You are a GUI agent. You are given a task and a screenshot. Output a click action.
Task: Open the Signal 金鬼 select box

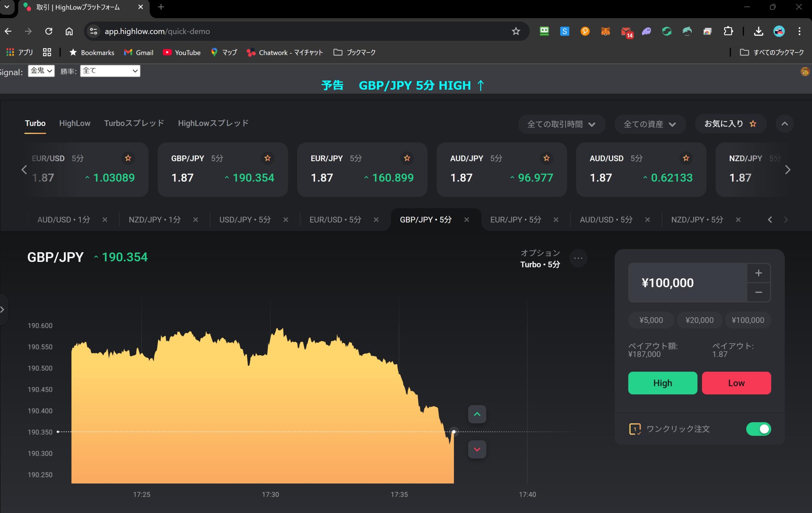(41, 71)
